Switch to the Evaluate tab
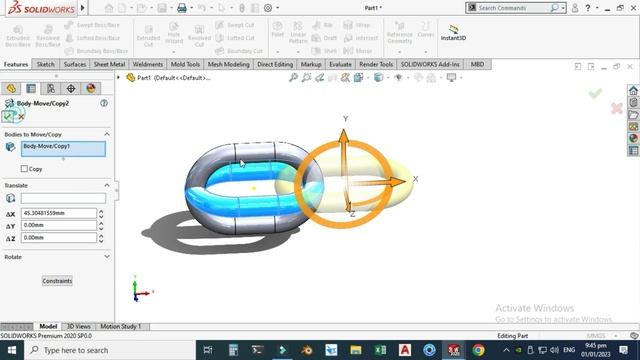This screenshot has width=640, height=360. (x=340, y=64)
